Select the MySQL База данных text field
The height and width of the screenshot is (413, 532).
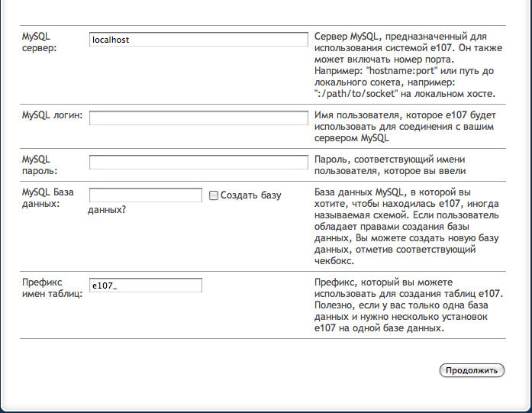click(145, 195)
